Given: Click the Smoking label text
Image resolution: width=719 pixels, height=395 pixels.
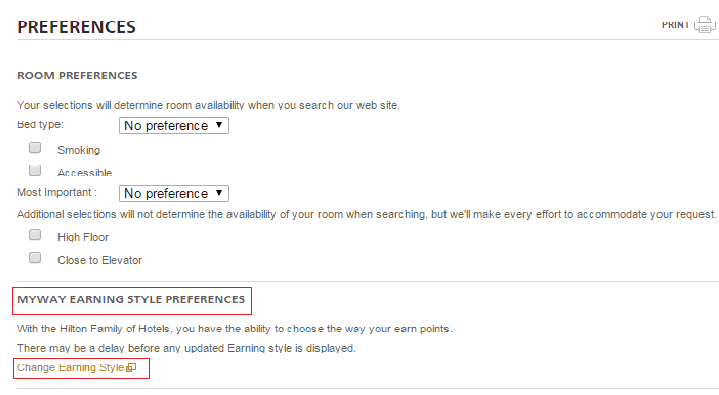Looking at the screenshot, I should pyautogui.click(x=78, y=150).
